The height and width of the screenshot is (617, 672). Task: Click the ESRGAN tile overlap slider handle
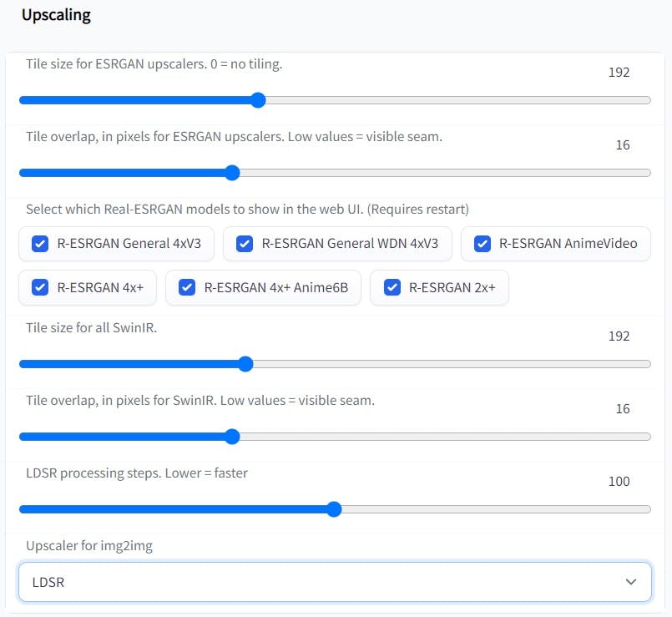point(232,173)
